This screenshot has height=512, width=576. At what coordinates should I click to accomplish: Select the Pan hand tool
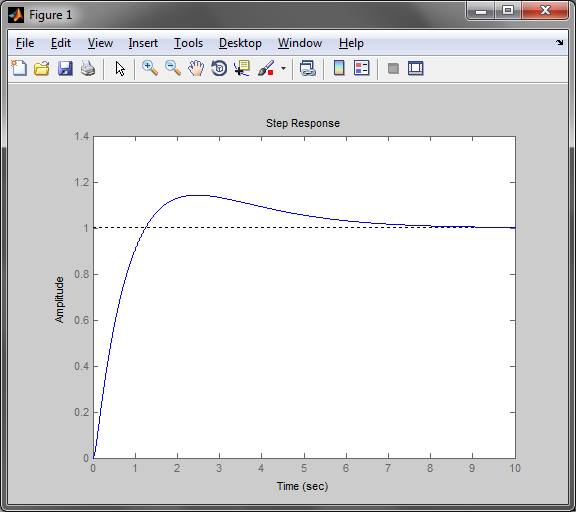196,68
